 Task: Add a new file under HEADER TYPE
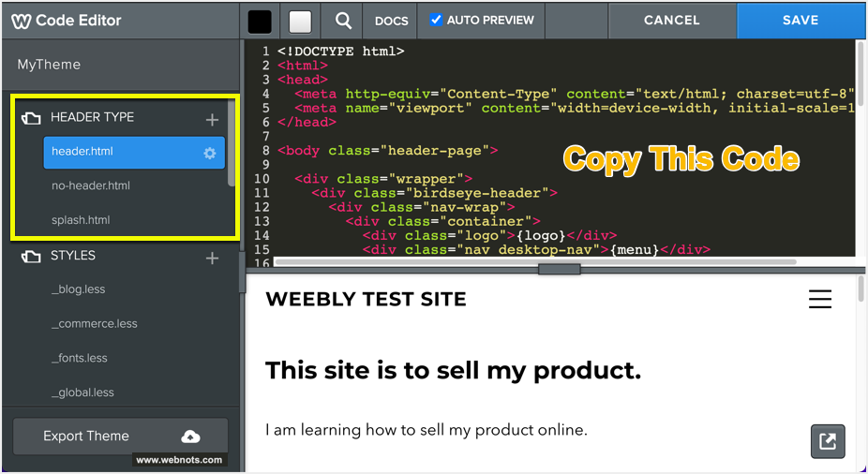pyautogui.click(x=212, y=120)
